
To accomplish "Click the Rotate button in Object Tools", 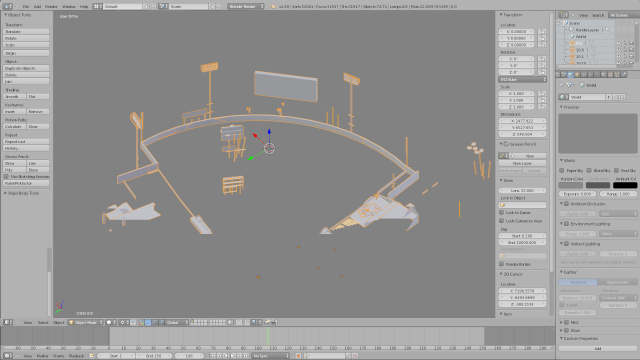I will point(26,38).
